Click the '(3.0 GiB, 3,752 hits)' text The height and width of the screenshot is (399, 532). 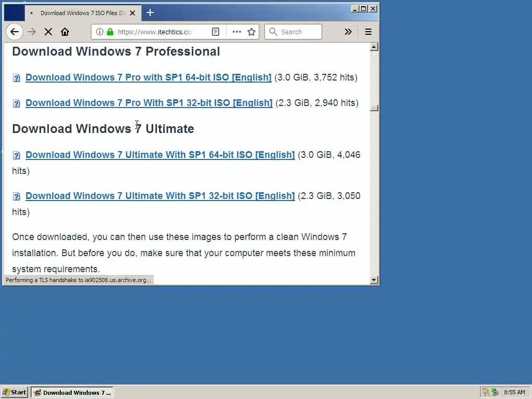316,77
